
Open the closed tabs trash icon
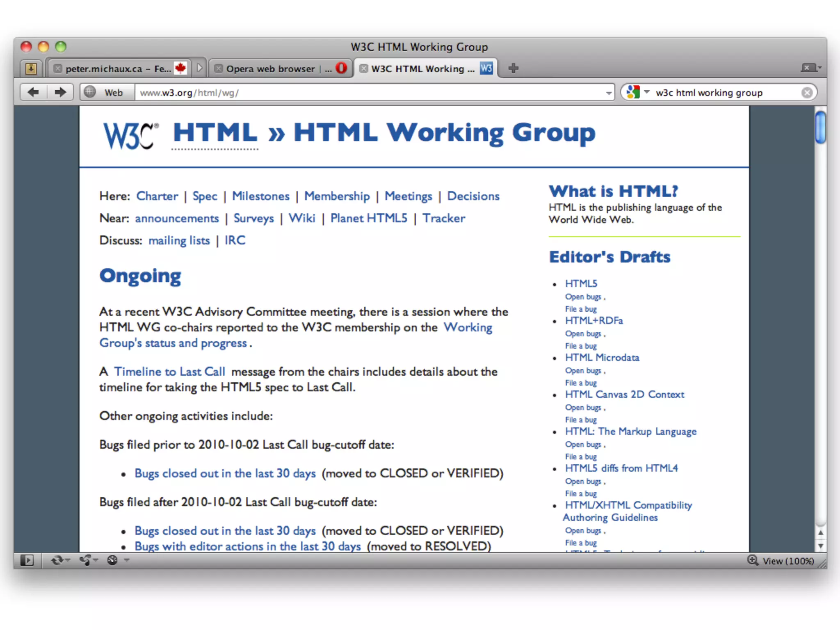pos(809,68)
